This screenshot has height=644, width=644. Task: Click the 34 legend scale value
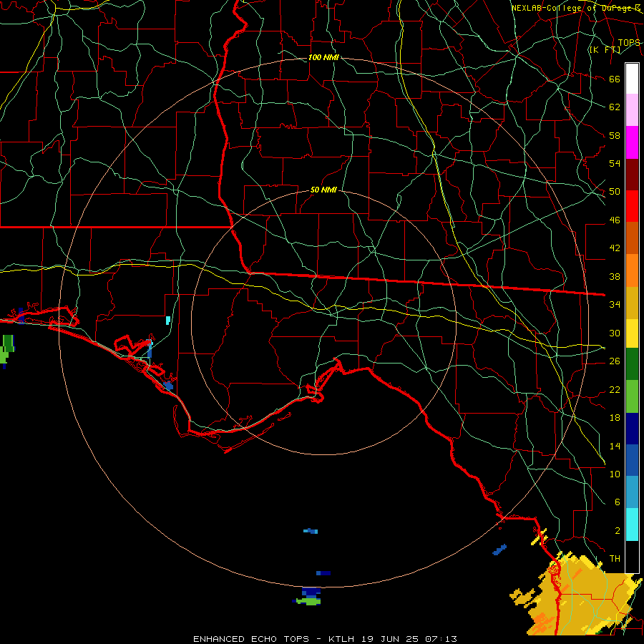(x=615, y=305)
